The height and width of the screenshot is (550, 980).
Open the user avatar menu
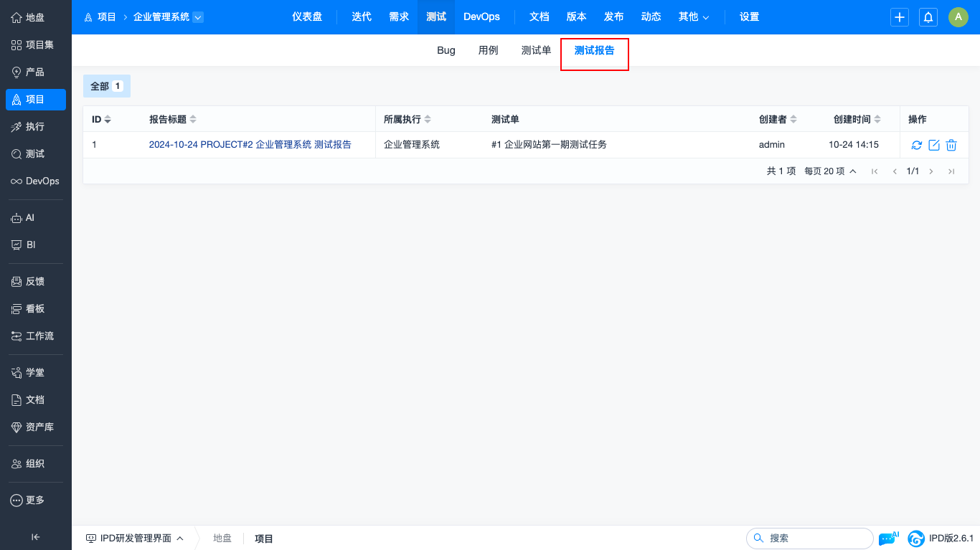click(958, 17)
